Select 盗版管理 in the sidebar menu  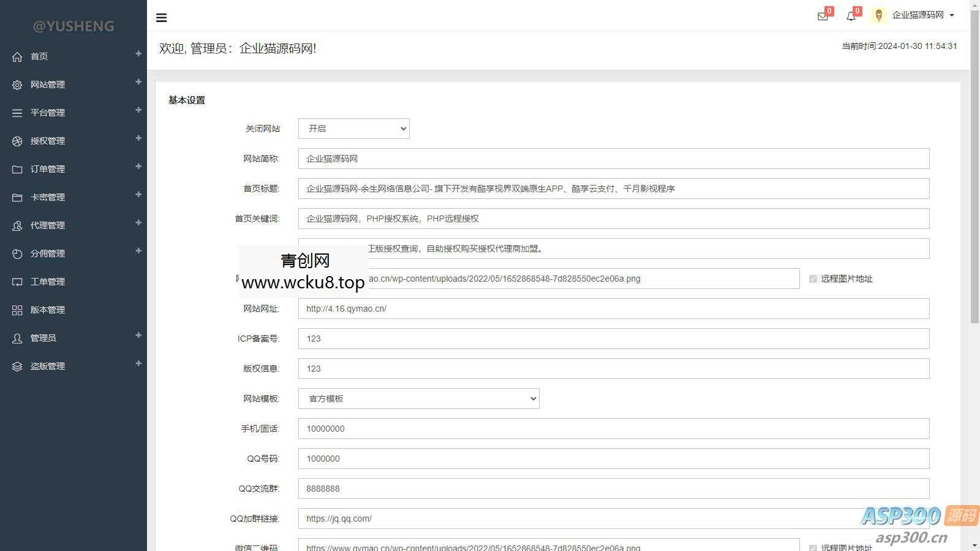click(x=48, y=365)
